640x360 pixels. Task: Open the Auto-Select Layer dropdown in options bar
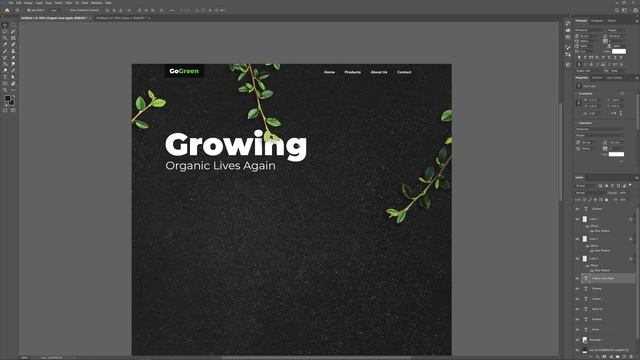tap(54, 10)
